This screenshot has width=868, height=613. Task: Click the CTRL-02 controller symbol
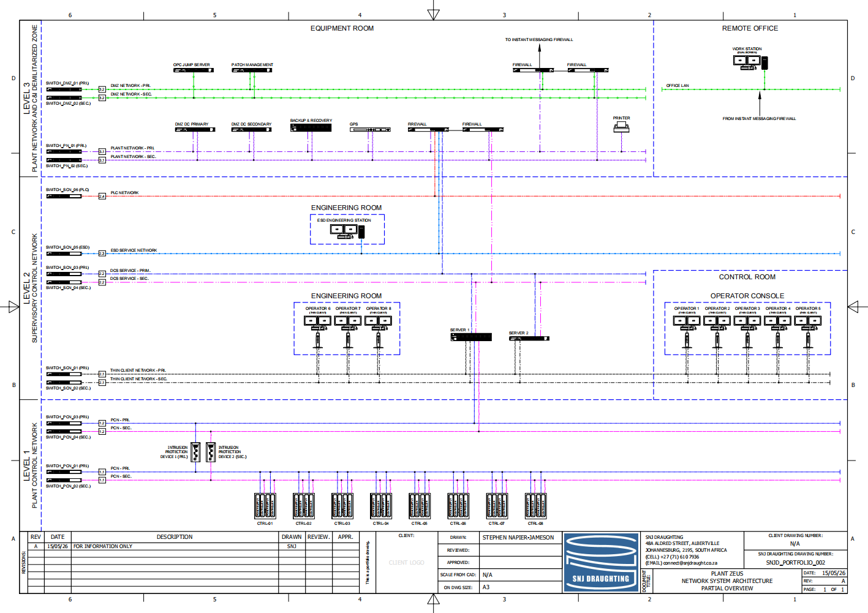(x=303, y=506)
